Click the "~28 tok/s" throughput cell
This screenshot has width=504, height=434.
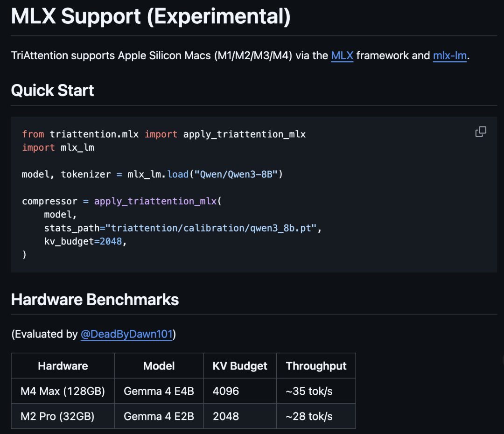pos(316,416)
